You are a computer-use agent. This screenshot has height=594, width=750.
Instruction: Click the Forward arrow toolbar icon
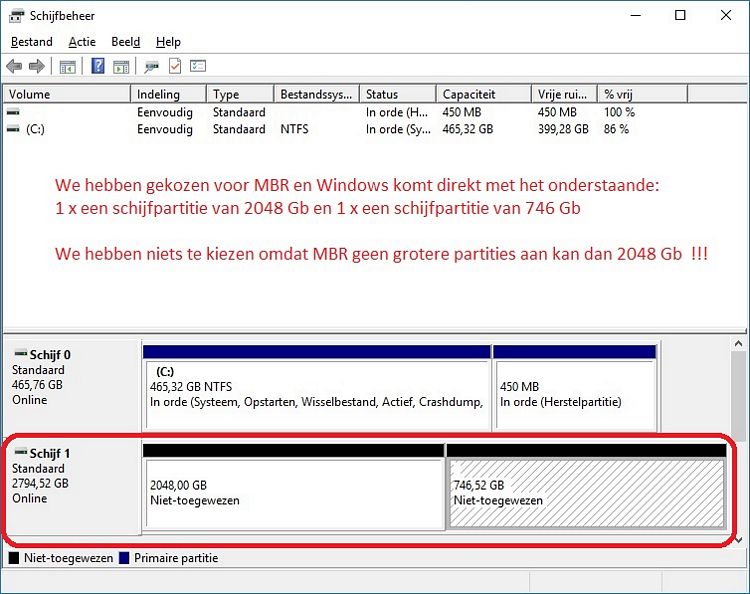coord(37,66)
